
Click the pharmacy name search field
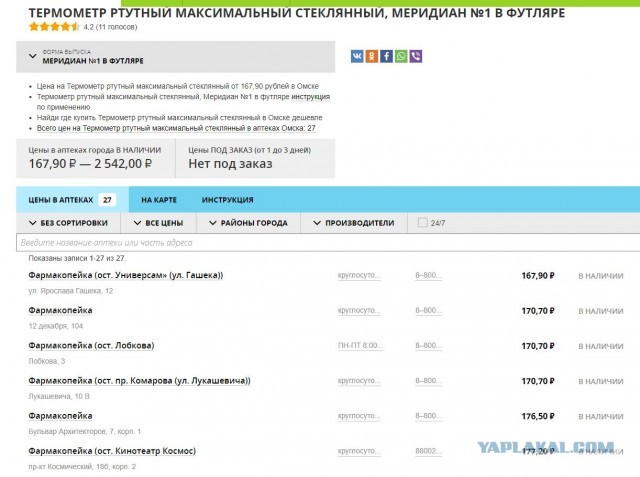pos(328,242)
